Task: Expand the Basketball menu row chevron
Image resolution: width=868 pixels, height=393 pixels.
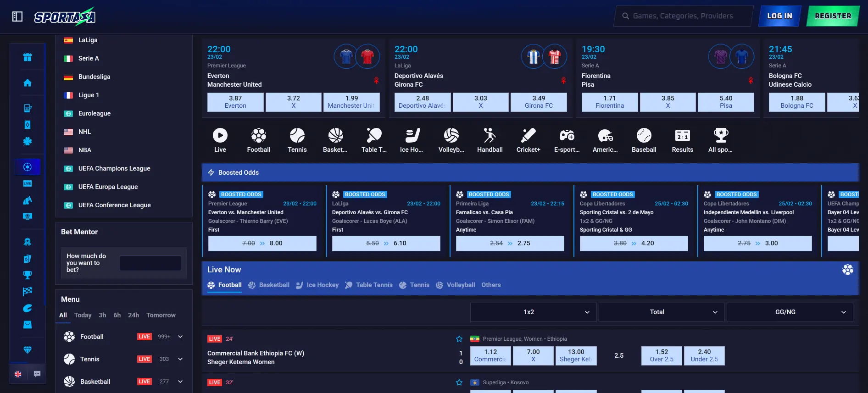Action: (x=180, y=382)
